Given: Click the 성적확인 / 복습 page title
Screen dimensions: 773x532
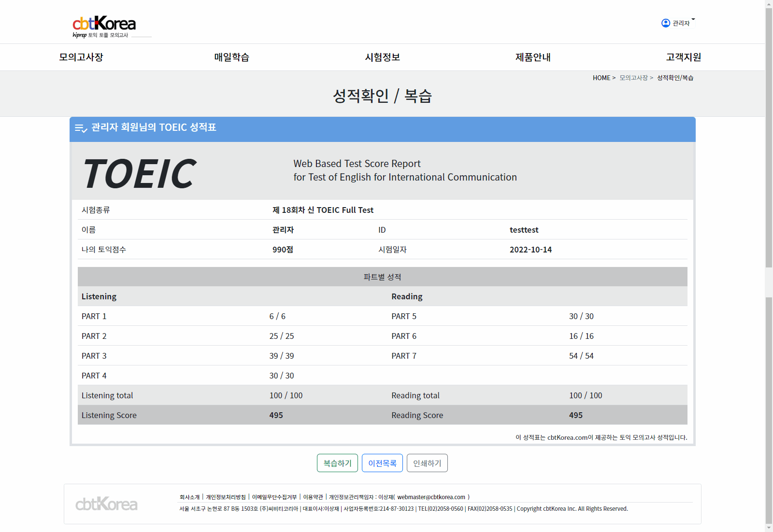Looking at the screenshot, I should 382,96.
